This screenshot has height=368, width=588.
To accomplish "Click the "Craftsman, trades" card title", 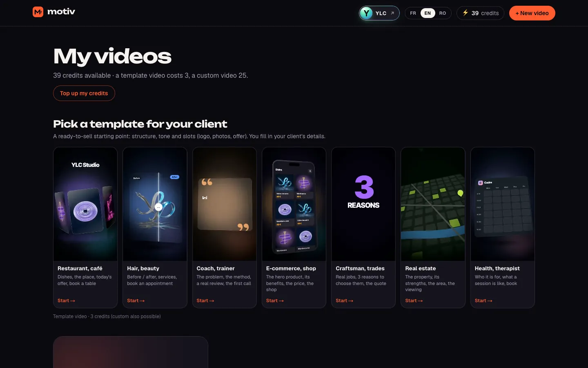I will tap(360, 268).
